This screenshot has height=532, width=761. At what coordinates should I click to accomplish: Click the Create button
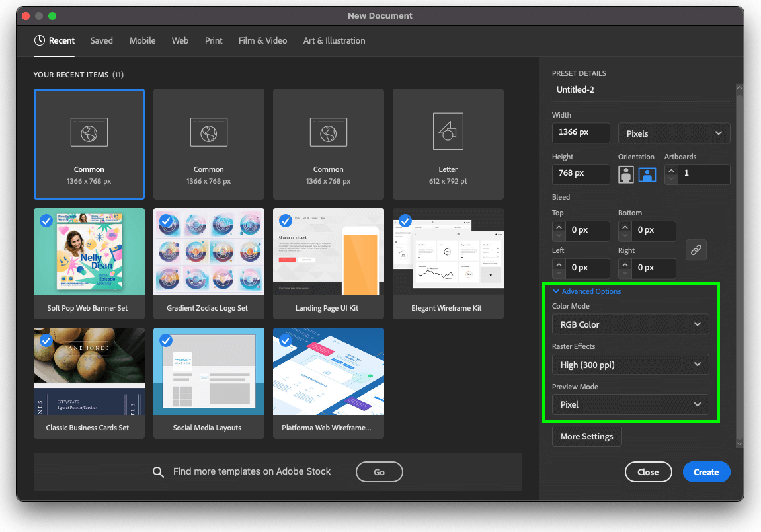(x=706, y=472)
